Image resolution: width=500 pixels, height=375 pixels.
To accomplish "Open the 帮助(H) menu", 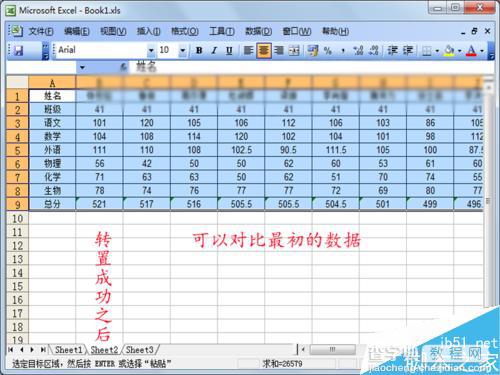I will coord(335,31).
